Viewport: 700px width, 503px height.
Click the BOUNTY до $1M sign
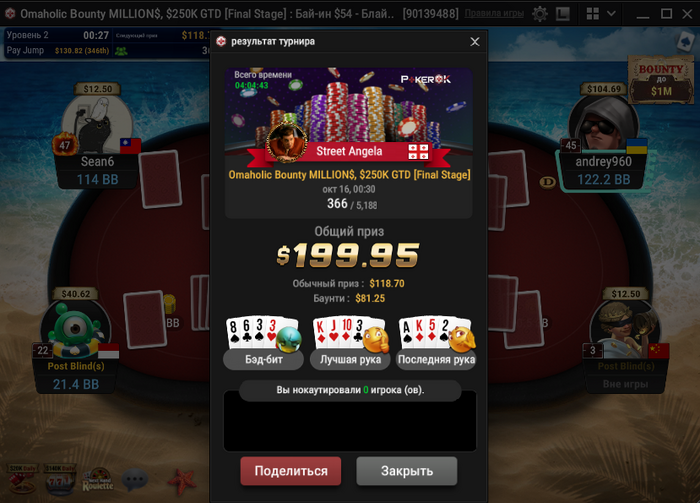pyautogui.click(x=661, y=80)
